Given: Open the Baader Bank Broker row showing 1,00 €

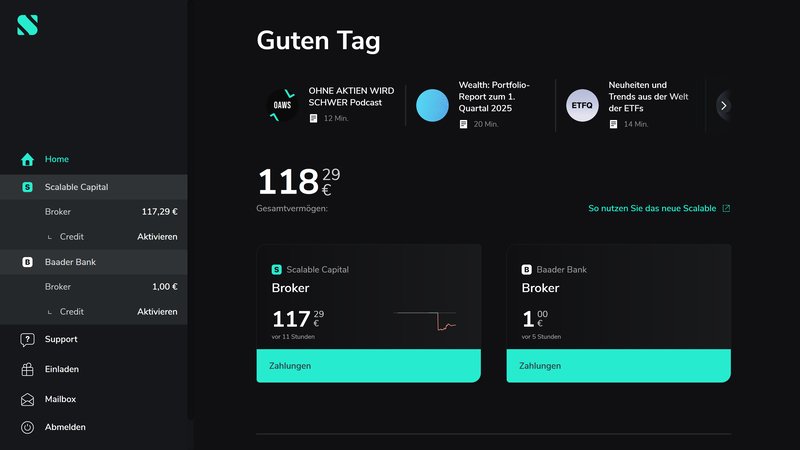Looking at the screenshot, I should point(94,287).
